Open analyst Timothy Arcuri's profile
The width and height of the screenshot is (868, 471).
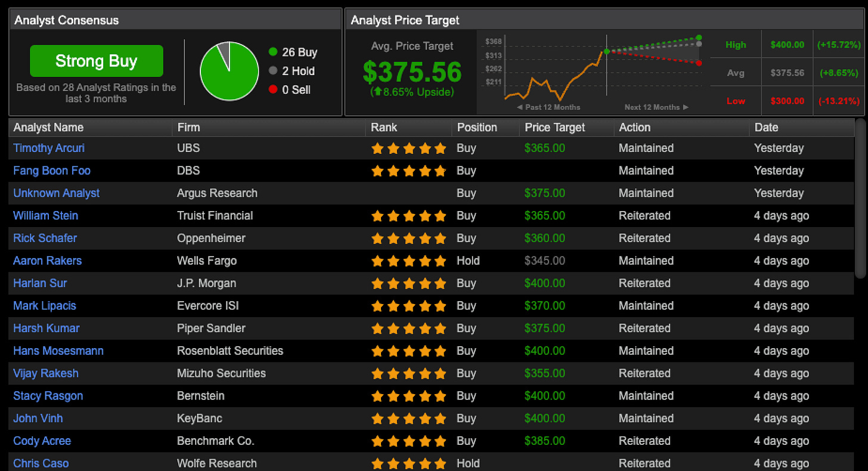[x=49, y=148]
